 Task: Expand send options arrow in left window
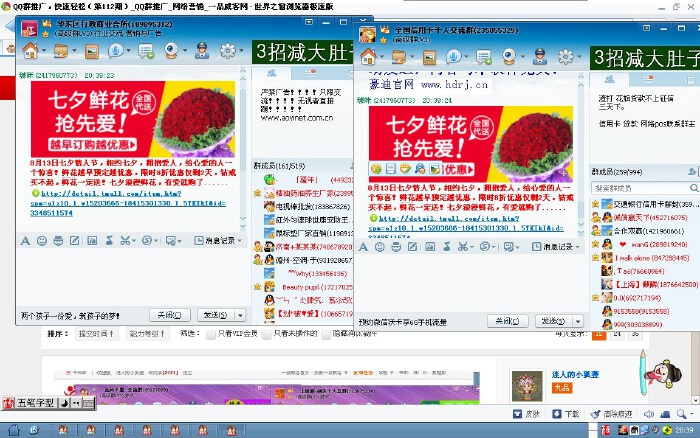tap(240, 315)
